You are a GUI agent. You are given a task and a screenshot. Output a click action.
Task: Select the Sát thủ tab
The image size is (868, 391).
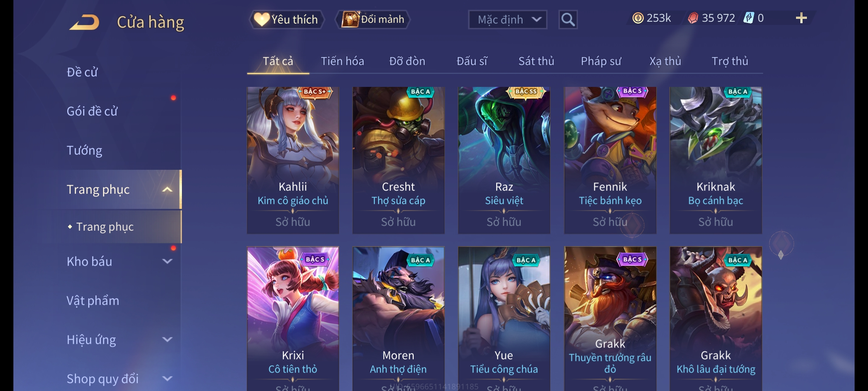click(x=536, y=61)
